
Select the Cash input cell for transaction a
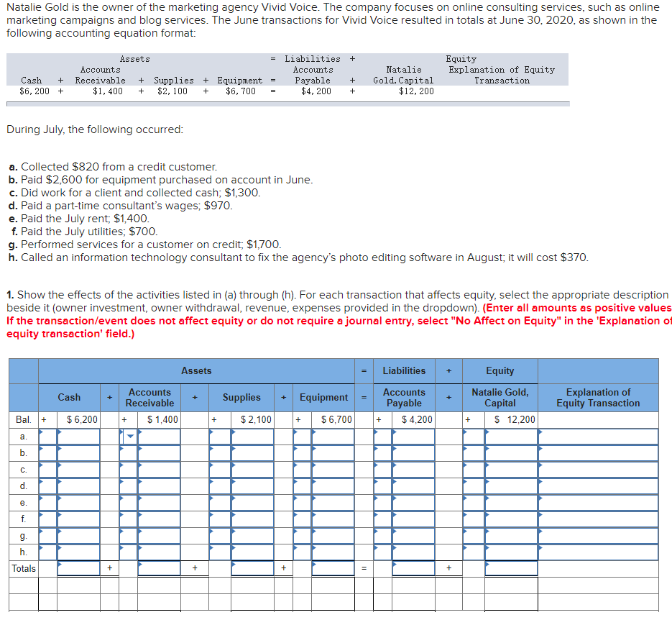coord(79,434)
